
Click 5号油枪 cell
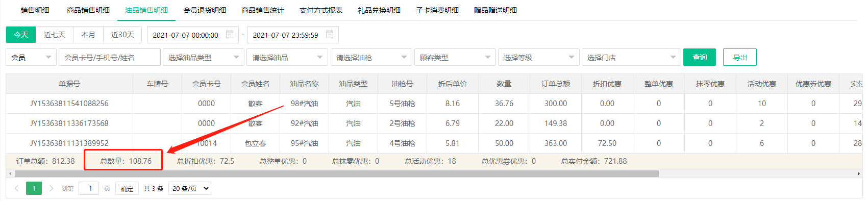tap(402, 104)
